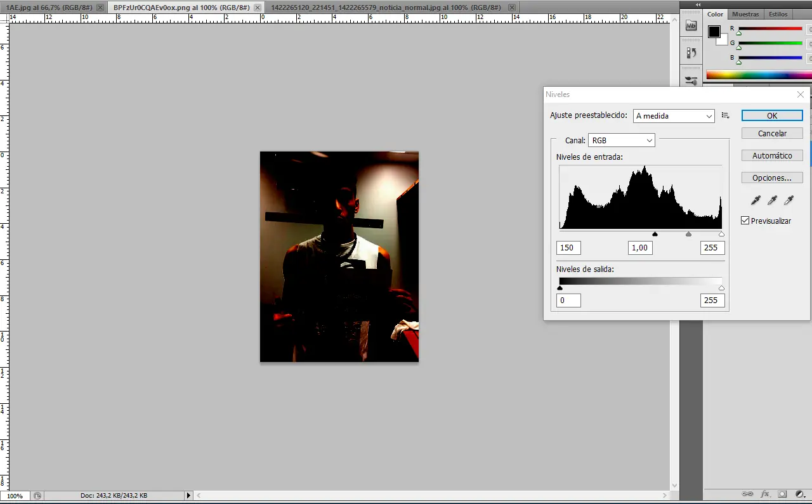
Task: Click the levels histogram graph
Action: point(641,197)
